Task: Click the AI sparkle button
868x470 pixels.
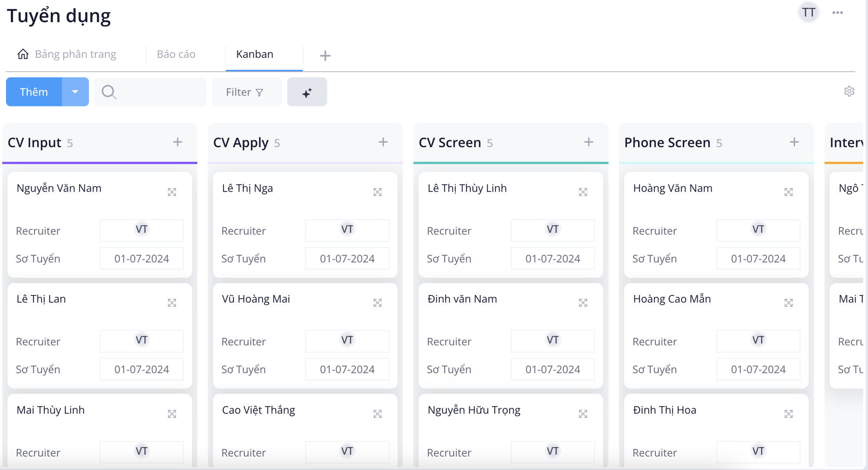Action: [307, 92]
